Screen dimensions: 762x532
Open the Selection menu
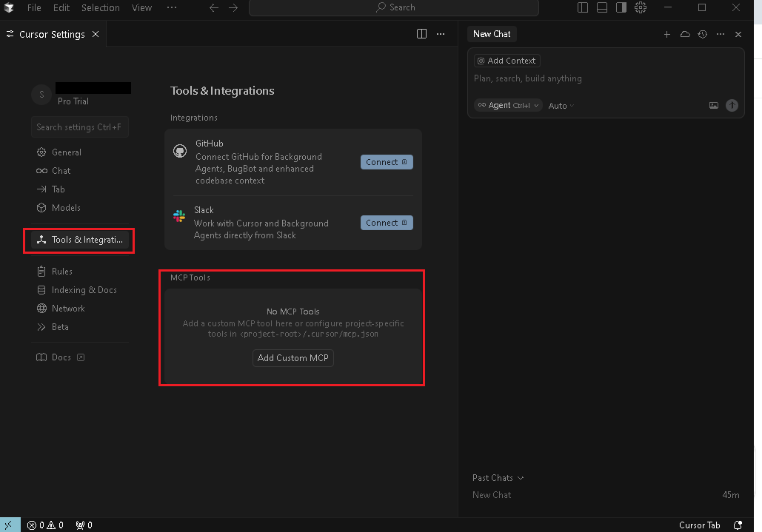click(100, 7)
